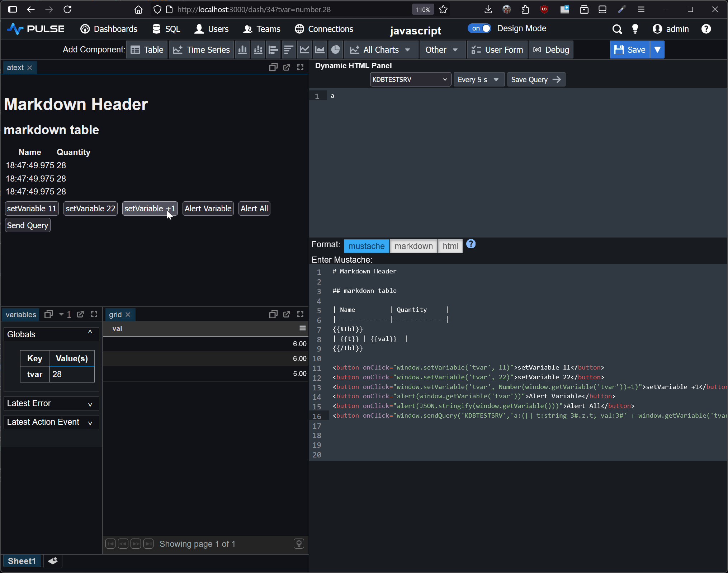
Task: Open the KDBTESTSRV server dropdown
Action: (410, 80)
